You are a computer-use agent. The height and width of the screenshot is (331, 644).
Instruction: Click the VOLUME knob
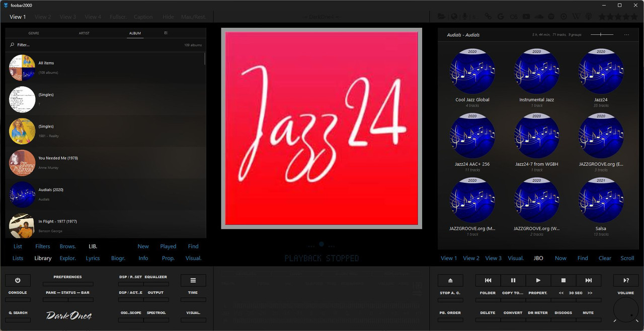click(626, 310)
